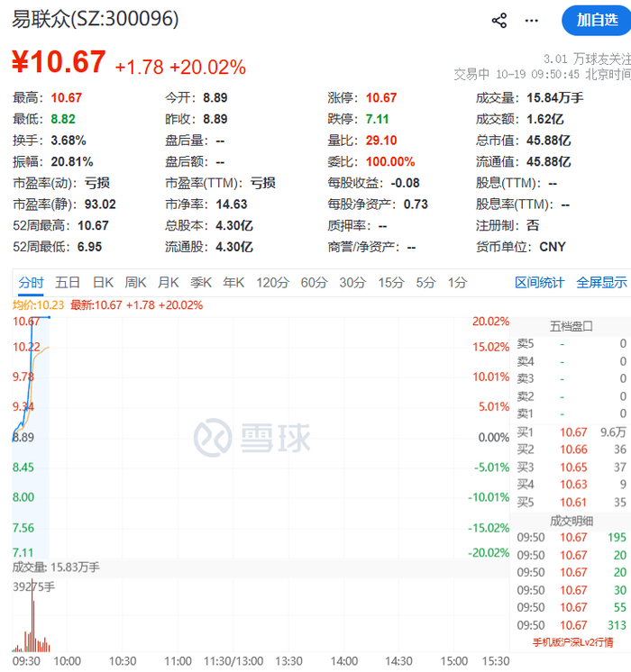Click trade row with volume 195
This screenshot has width=631, height=672.
click(x=571, y=538)
